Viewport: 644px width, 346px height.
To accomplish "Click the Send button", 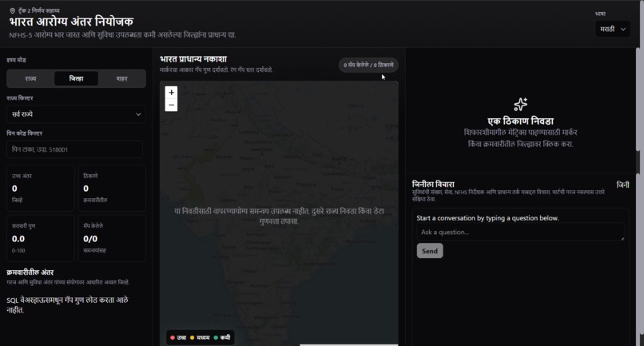I will point(430,251).
